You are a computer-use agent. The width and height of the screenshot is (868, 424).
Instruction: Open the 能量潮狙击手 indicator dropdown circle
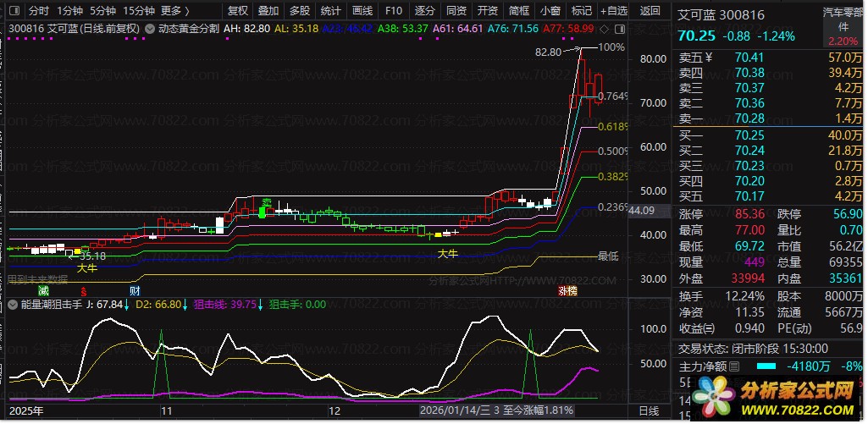click(x=14, y=305)
